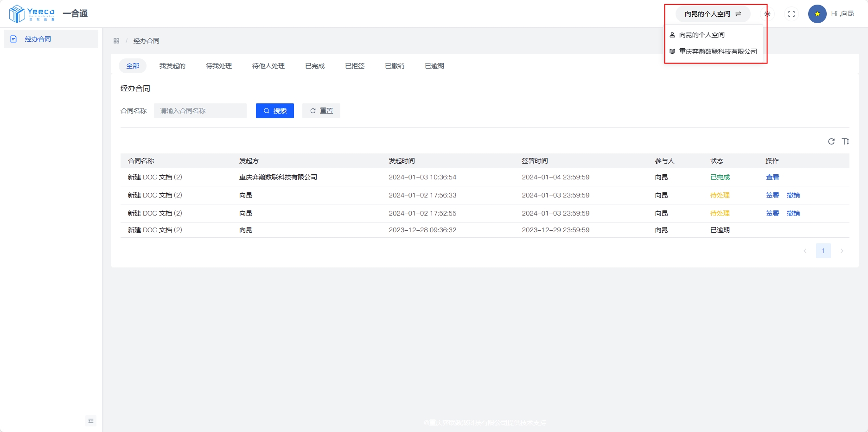
Task: Click the blue 搜索 button
Action: (x=275, y=111)
